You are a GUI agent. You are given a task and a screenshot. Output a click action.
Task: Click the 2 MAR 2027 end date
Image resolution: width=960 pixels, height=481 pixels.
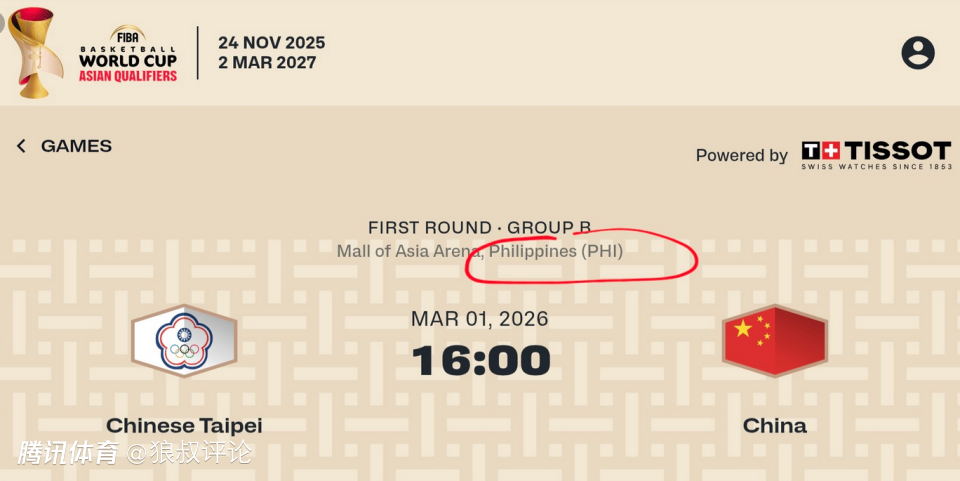[267, 63]
